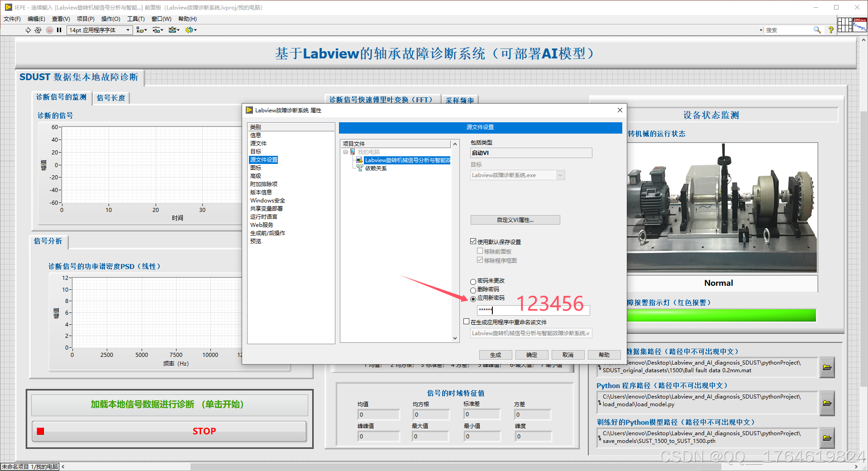Viewport: 868px width, 471px height.
Task: Open the Align Objects toolbar menu
Action: (x=142, y=30)
